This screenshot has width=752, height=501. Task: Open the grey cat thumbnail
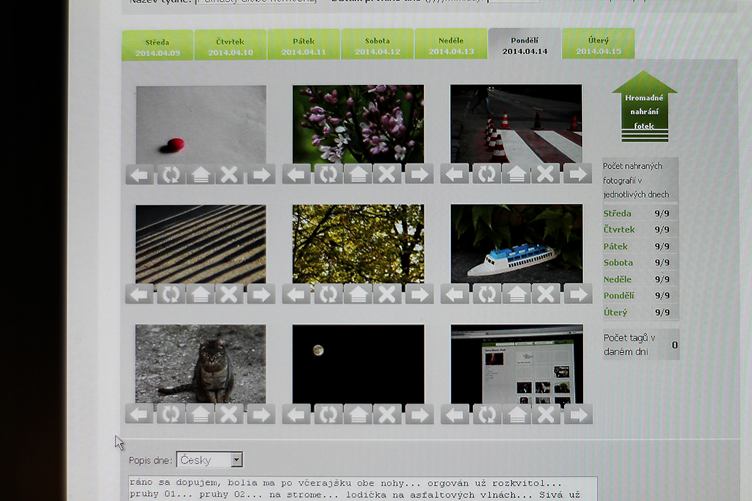[x=200, y=364]
